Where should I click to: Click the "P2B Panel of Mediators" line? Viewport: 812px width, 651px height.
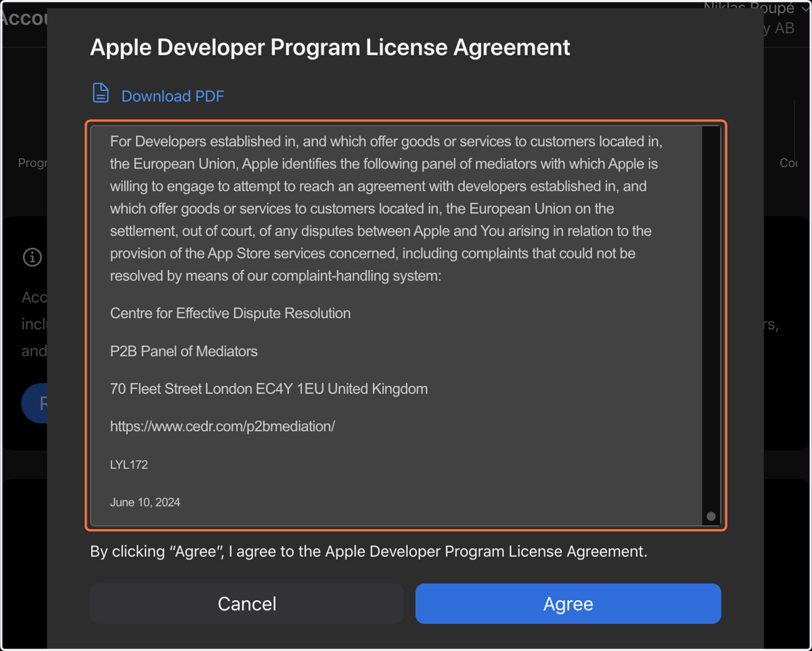[184, 351]
